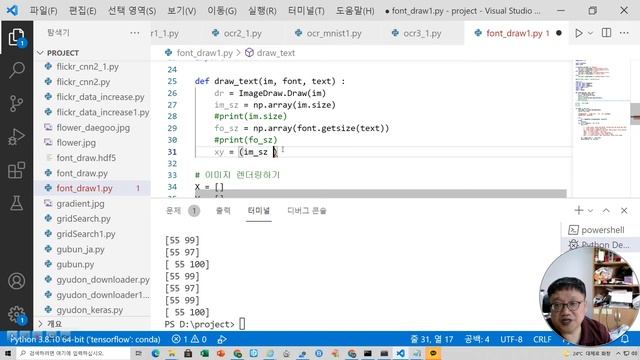Click the Windows Start button
The width and height of the screenshot is (640, 360).
(x=8, y=353)
